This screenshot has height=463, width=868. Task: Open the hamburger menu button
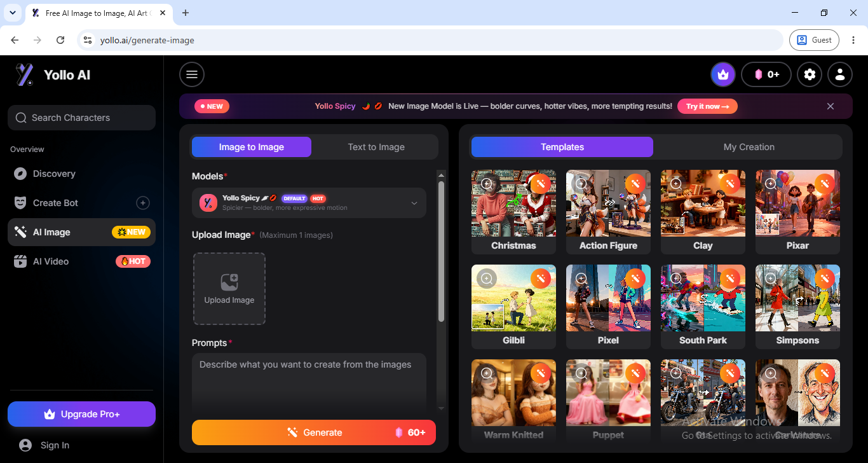(x=192, y=74)
